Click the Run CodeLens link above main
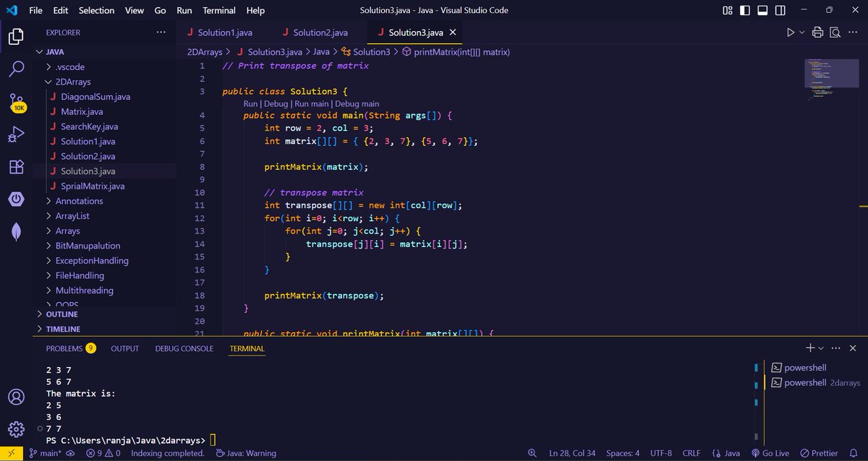The width and height of the screenshot is (868, 461). (x=250, y=104)
